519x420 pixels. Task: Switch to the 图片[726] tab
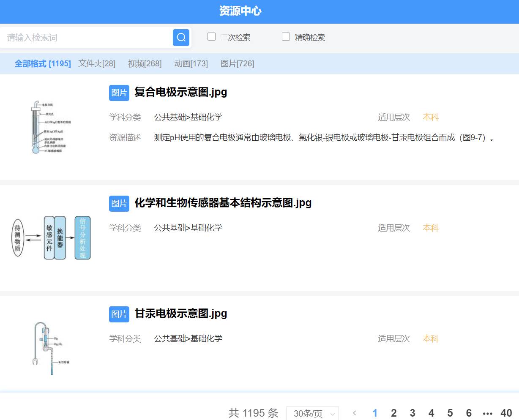(237, 64)
